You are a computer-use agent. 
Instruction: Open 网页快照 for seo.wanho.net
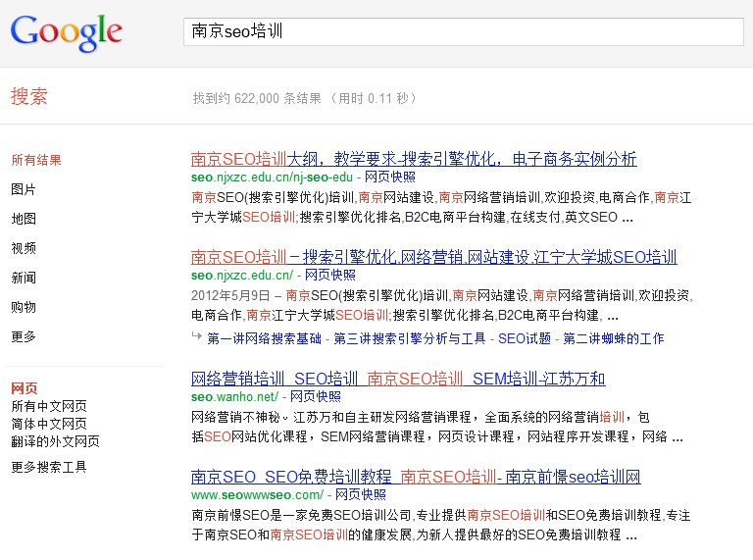coord(316,396)
